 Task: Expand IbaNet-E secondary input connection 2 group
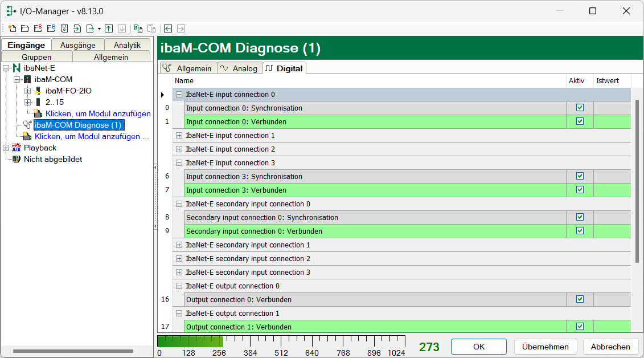click(179, 258)
